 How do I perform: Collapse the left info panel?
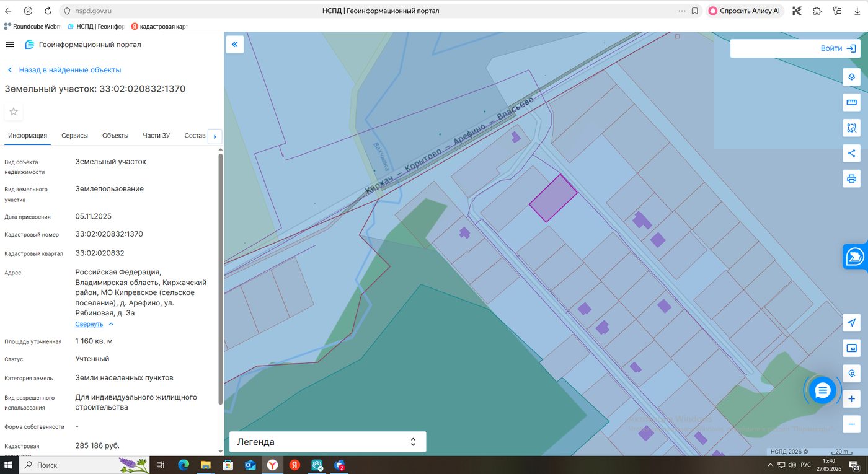(235, 44)
